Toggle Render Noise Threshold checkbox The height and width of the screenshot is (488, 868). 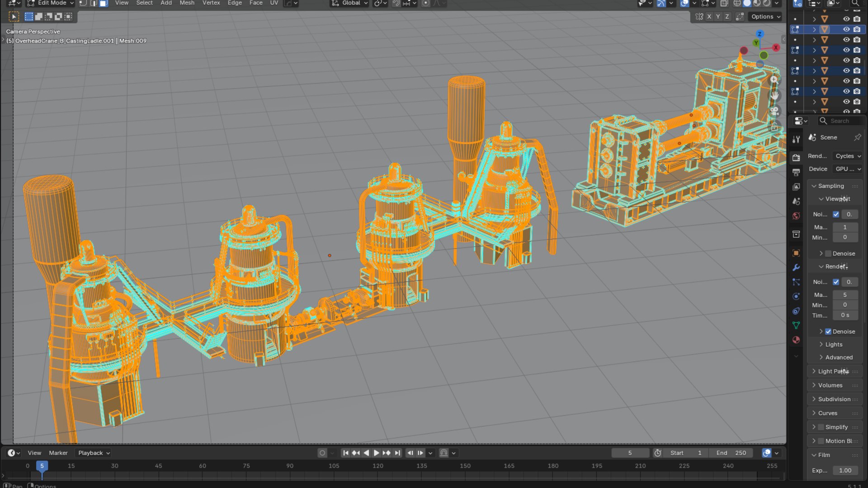tap(836, 282)
